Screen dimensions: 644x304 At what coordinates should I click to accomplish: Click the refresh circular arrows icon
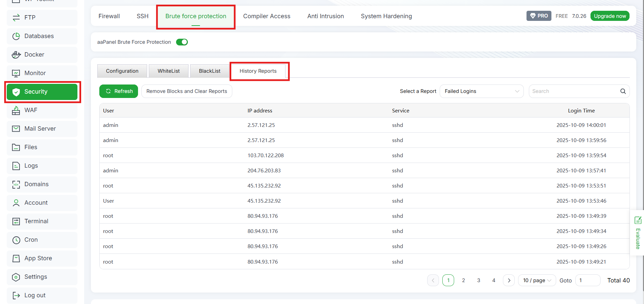(x=108, y=91)
